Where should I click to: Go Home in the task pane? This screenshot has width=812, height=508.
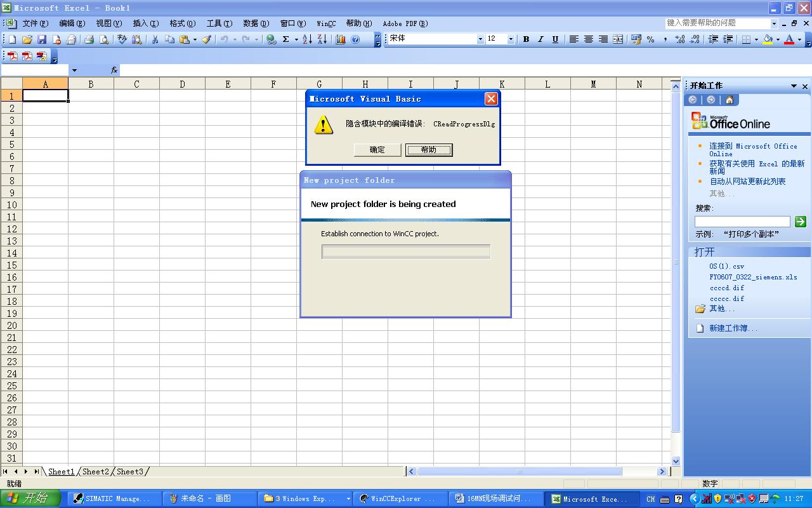click(x=730, y=100)
